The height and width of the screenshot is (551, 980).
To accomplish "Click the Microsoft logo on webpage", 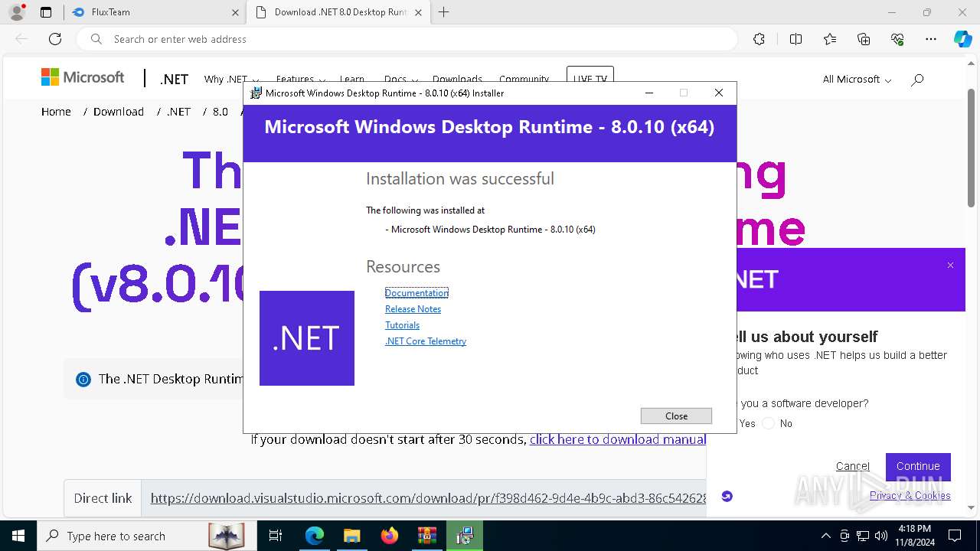I will pyautogui.click(x=83, y=77).
